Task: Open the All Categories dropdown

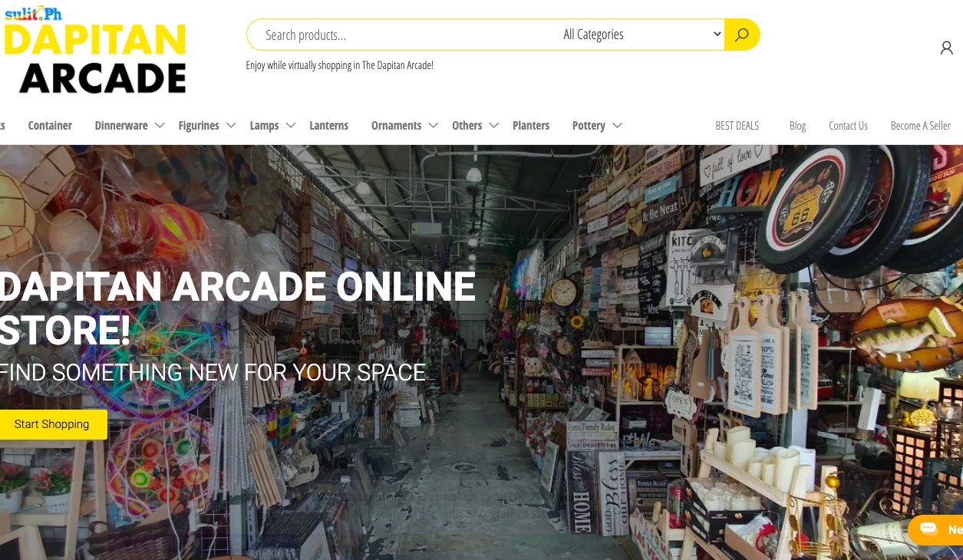Action: pos(641,35)
